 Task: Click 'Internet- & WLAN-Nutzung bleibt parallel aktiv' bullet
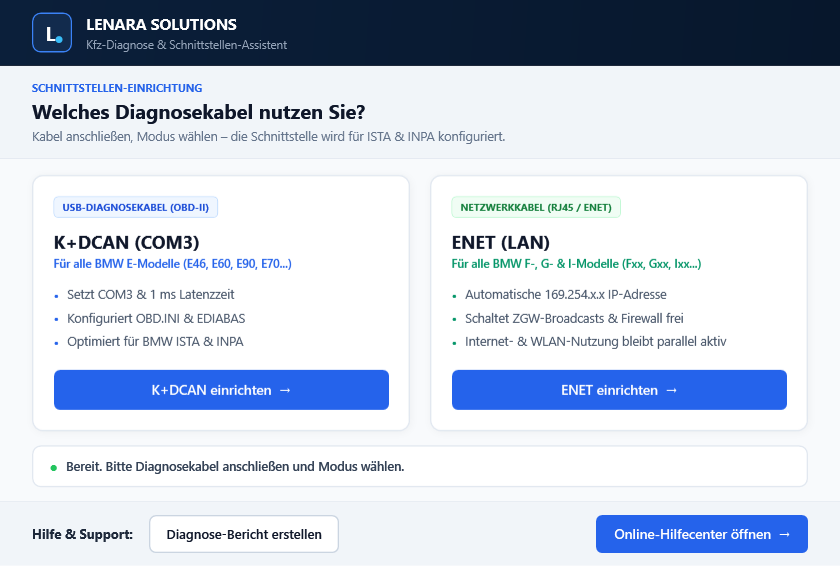pyautogui.click(x=596, y=342)
